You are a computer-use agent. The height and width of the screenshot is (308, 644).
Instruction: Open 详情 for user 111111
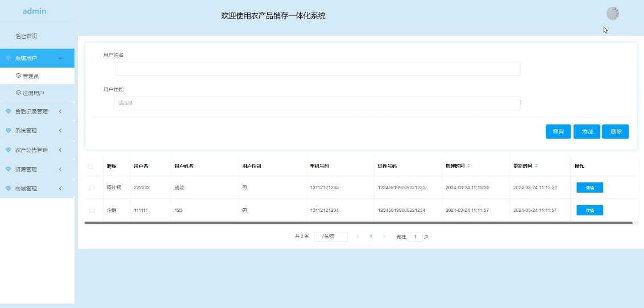tap(590, 210)
